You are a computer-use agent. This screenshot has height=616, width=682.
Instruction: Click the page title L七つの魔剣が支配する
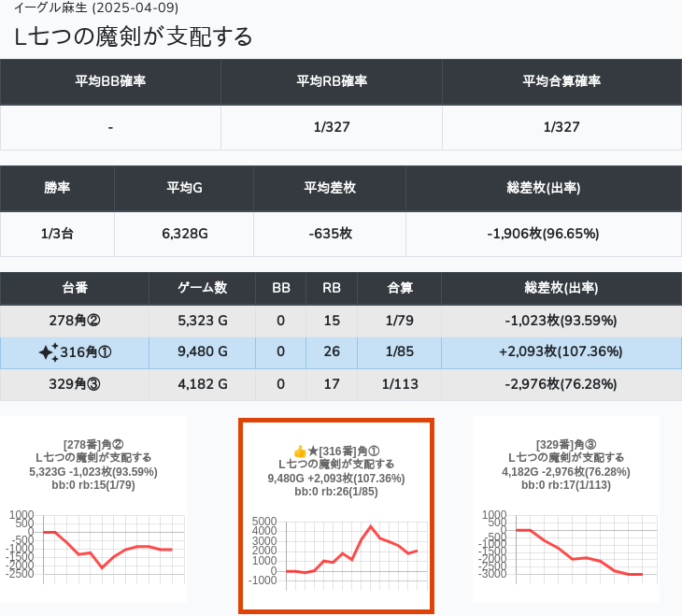point(134,36)
